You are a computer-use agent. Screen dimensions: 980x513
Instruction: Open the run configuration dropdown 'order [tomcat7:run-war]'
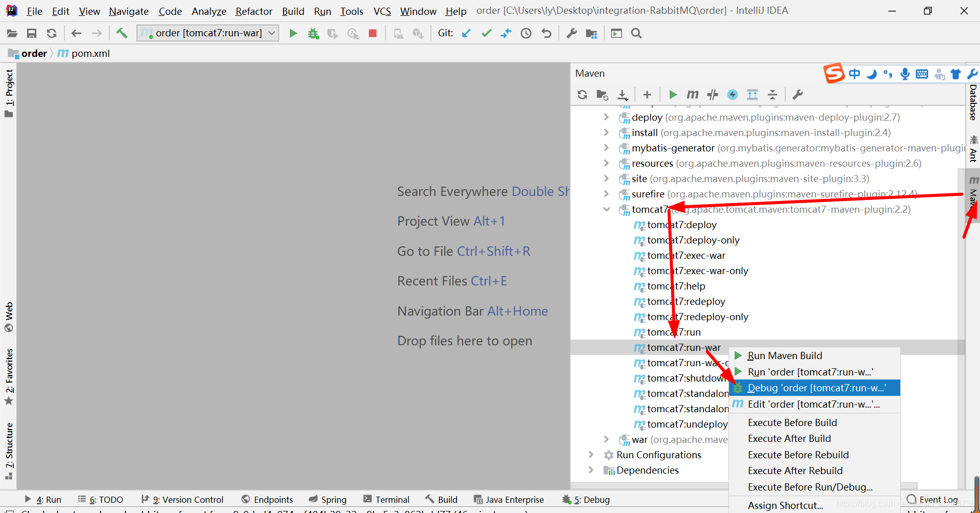click(208, 33)
